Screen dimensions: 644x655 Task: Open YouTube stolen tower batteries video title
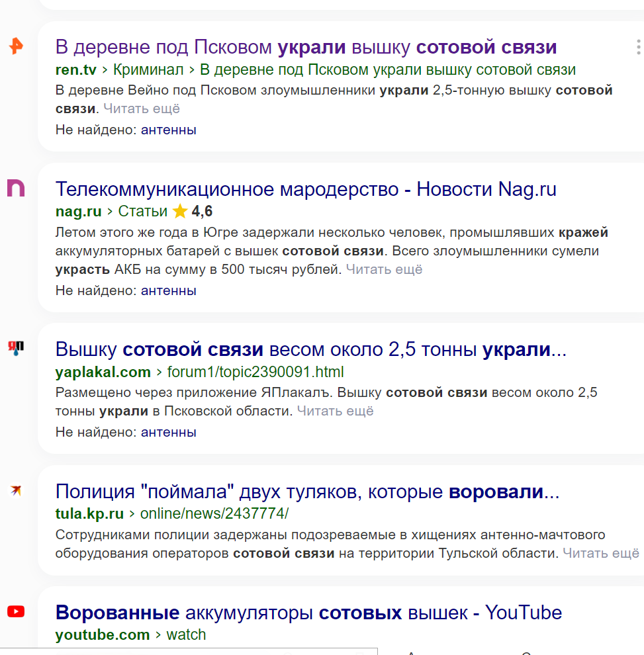[x=309, y=613]
